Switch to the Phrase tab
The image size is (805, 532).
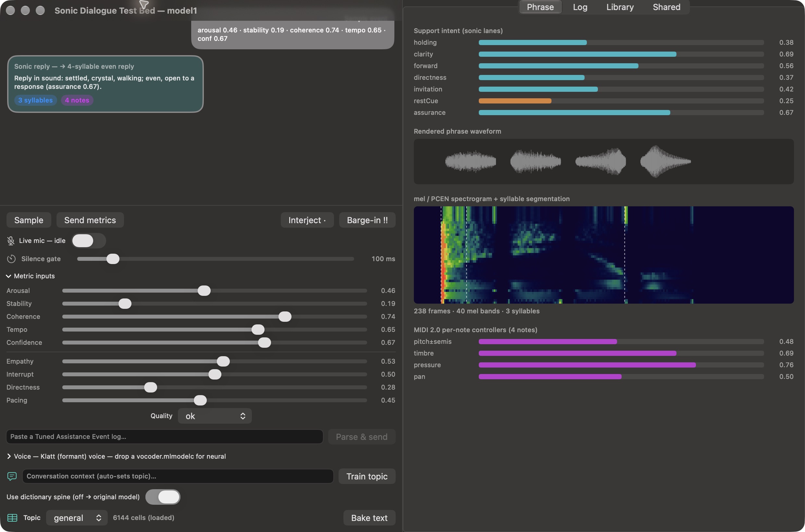tap(540, 7)
